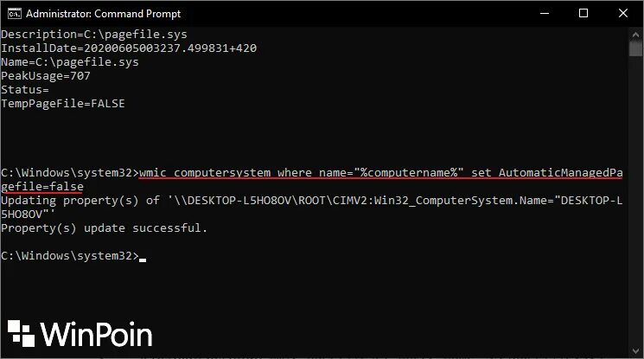This screenshot has width=644, height=359.
Task: Click the empty scrollbar track below the thumb
Action: point(636,216)
